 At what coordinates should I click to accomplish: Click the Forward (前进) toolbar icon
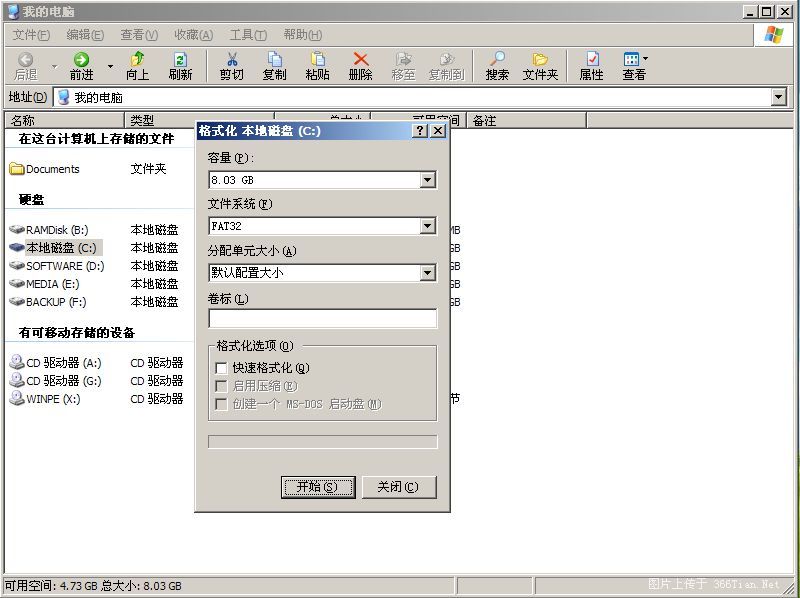coord(81,60)
